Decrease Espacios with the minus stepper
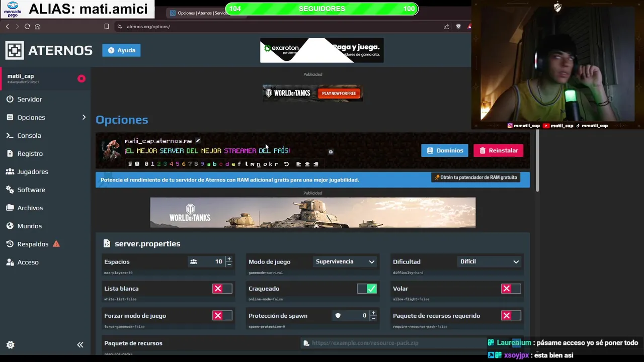Viewport: 644px width, 362px height. 229,264
